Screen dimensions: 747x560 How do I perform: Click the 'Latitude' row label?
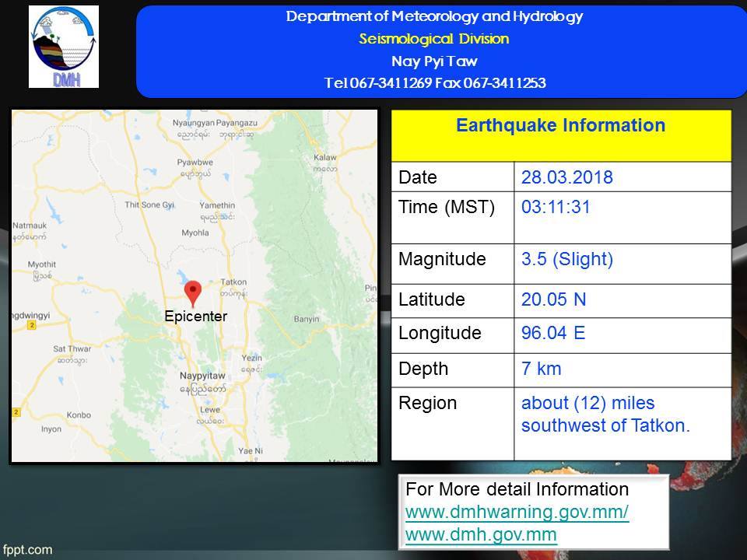432,299
